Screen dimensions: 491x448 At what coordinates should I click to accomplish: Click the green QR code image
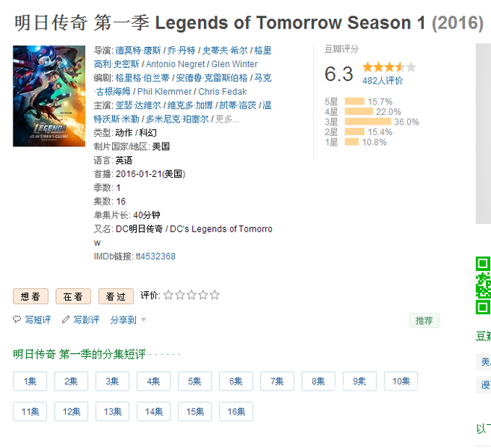pos(484,285)
